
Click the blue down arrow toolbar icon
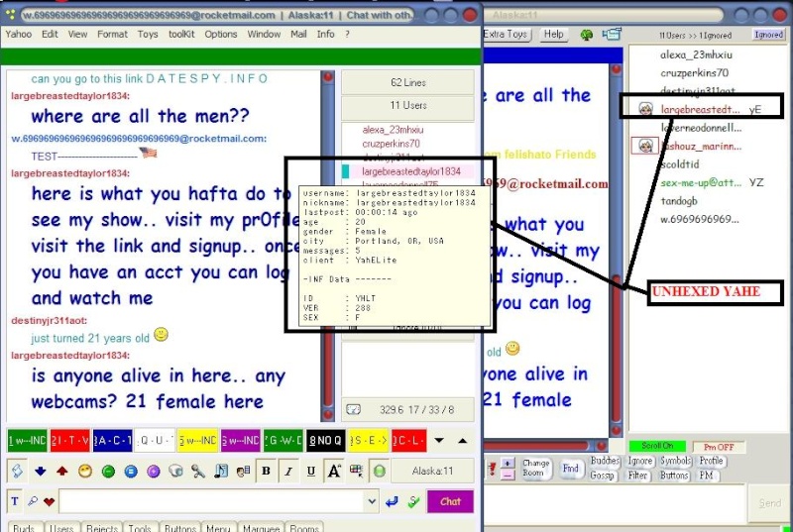41,471
